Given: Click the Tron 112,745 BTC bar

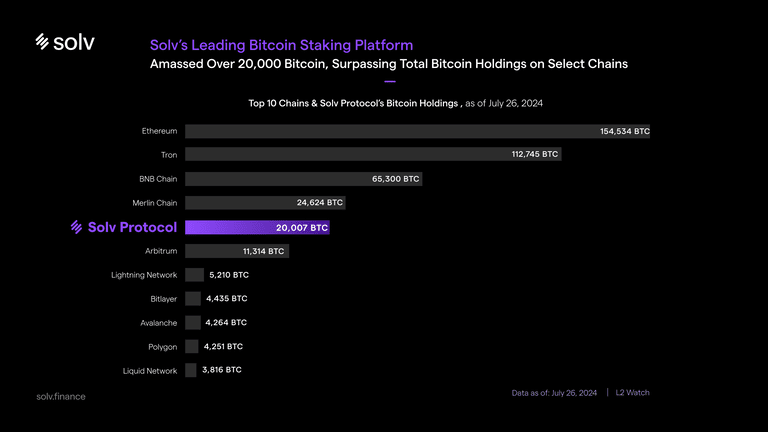Looking at the screenshot, I should click(373, 154).
